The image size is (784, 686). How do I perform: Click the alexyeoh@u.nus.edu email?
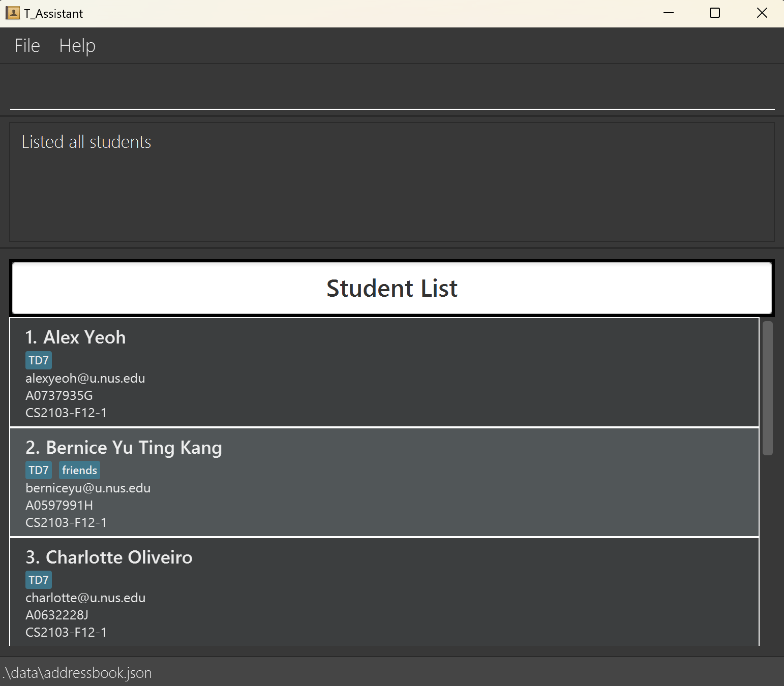coord(85,379)
